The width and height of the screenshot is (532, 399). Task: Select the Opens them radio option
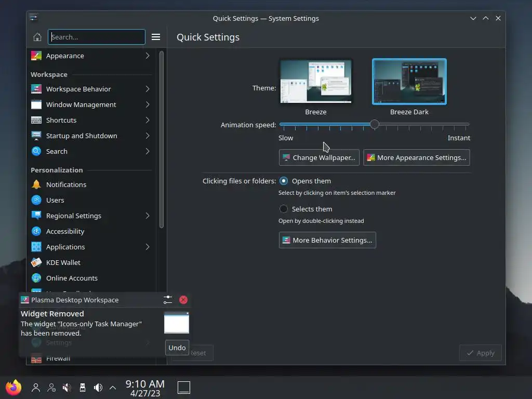pos(283,181)
